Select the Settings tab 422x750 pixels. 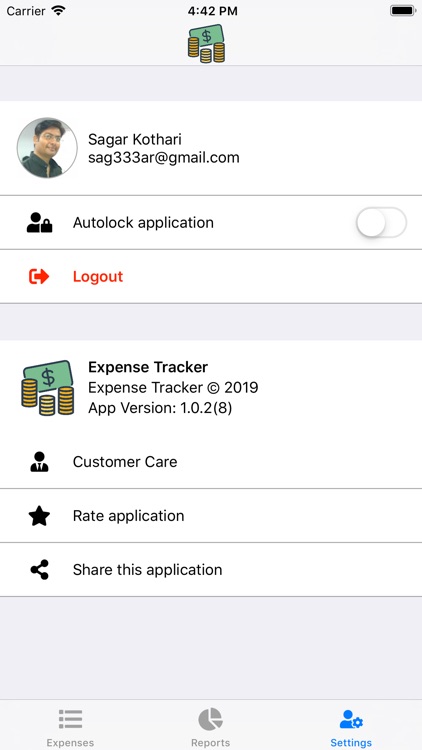click(351, 727)
